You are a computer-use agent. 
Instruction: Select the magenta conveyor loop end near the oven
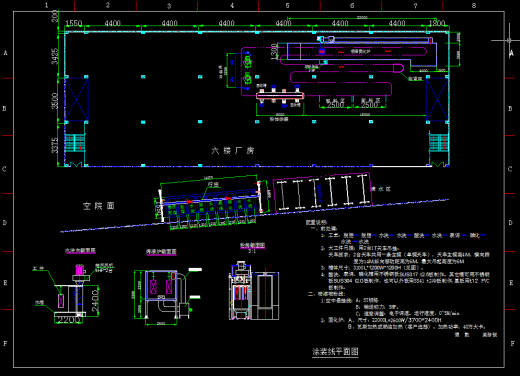click(398, 68)
